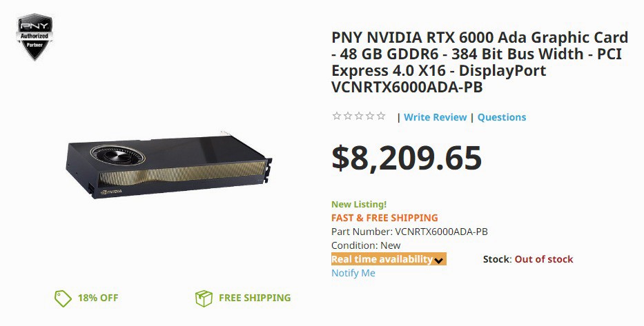Give five stars with the last star
644x326 pixels.
coord(381,116)
